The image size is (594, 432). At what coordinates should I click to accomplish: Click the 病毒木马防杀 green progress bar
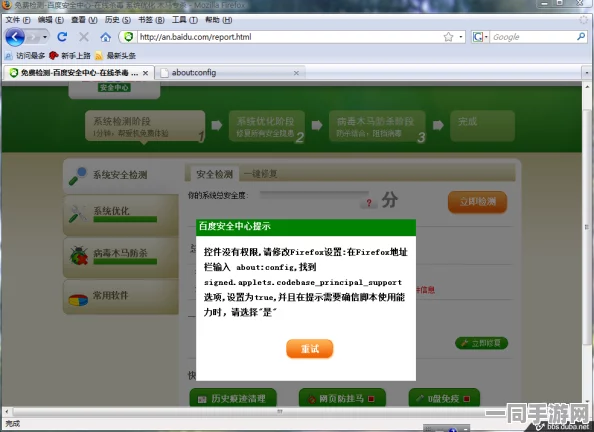pyautogui.click(x=125, y=261)
